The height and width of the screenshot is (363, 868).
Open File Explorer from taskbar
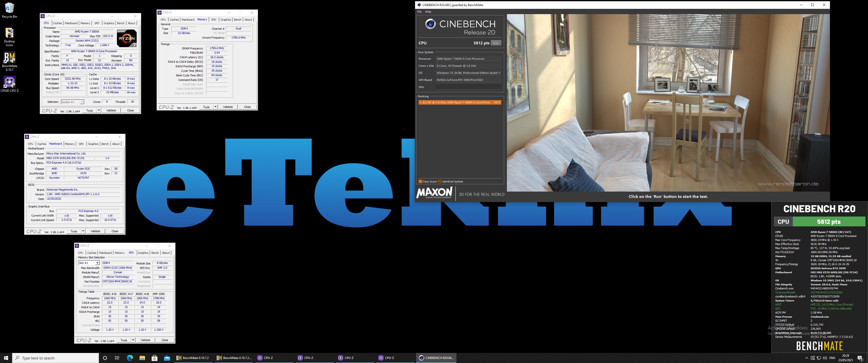pyautogui.click(x=142, y=358)
